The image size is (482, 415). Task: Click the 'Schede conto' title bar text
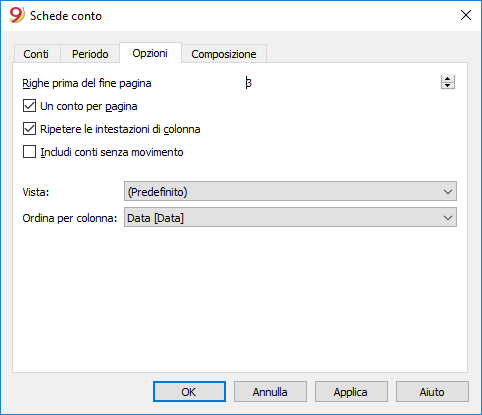(x=66, y=16)
